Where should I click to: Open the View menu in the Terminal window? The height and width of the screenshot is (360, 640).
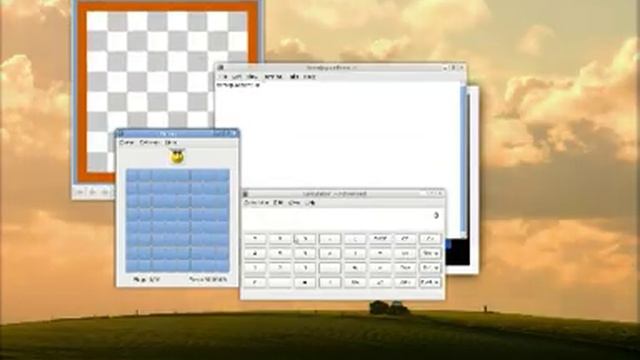[253, 77]
